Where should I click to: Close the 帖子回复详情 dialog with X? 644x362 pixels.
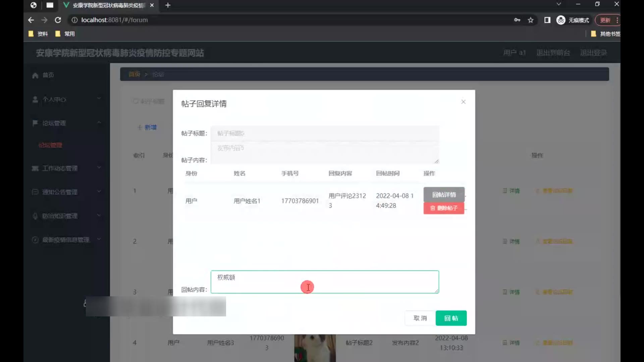(463, 102)
